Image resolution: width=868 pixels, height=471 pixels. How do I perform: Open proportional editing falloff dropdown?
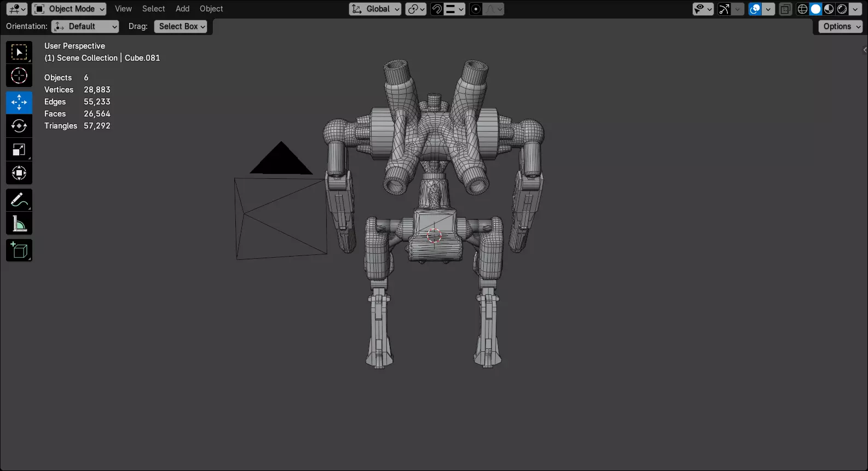494,9
